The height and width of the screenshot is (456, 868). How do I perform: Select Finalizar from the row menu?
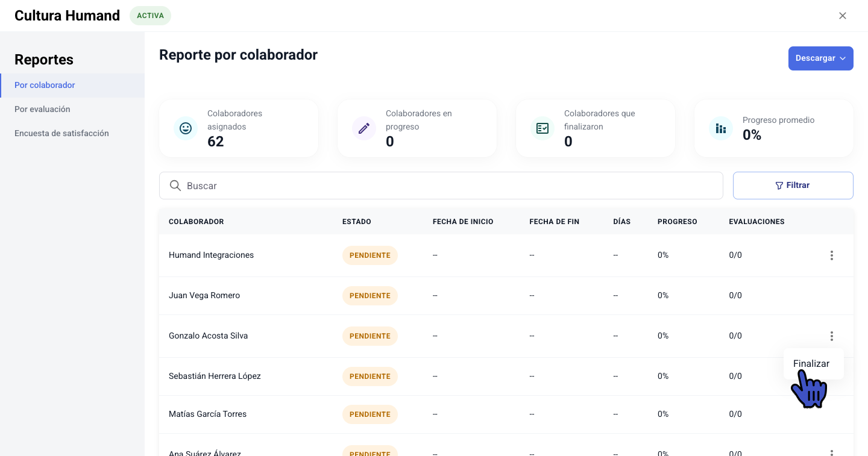point(811,364)
